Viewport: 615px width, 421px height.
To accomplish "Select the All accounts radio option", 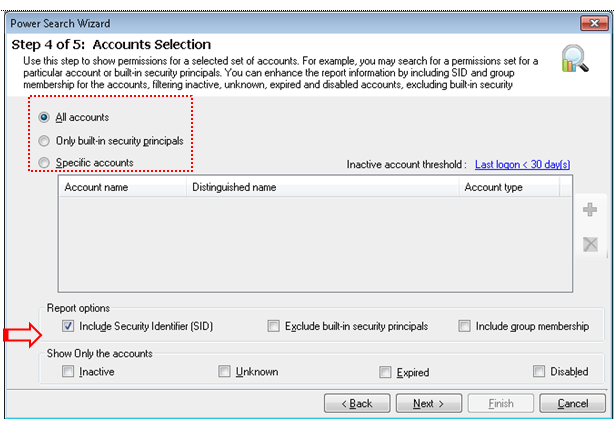I will pos(44,117).
